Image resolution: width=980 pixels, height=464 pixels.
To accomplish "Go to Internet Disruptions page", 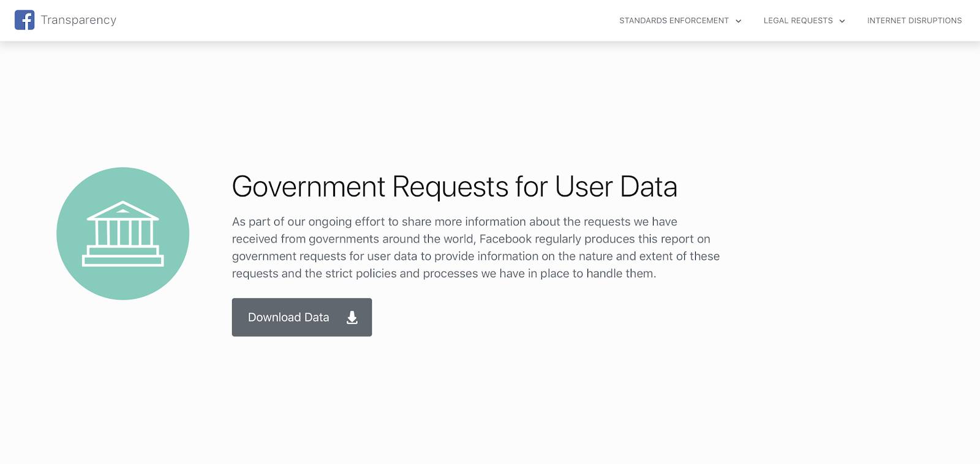I will coord(914,20).
